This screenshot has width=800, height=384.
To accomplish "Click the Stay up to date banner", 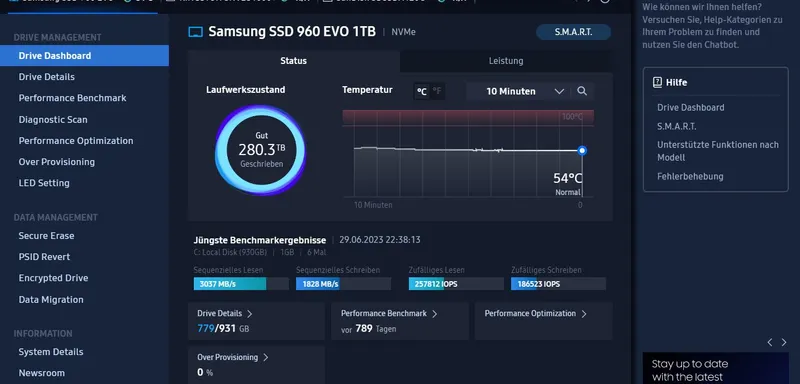I will [715, 368].
